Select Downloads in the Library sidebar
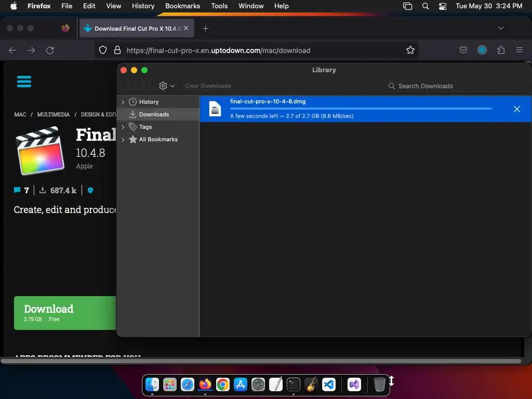The image size is (532, 399). pyautogui.click(x=154, y=114)
